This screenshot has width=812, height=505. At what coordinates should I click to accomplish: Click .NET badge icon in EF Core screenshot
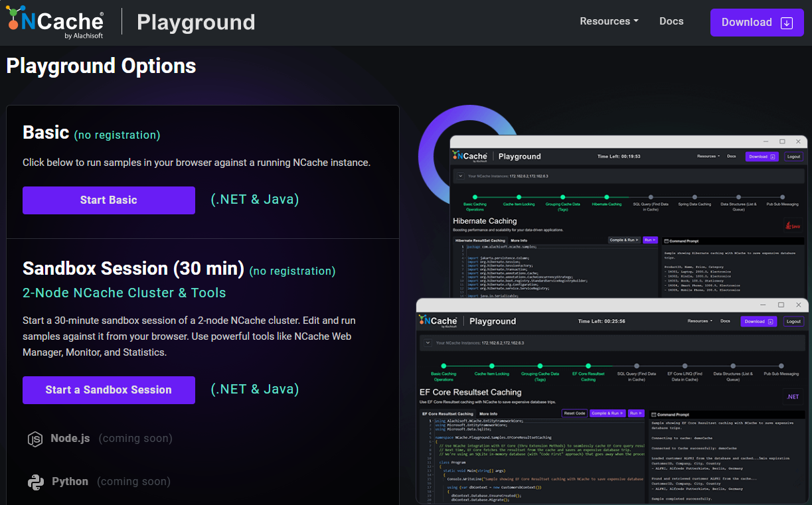tap(793, 397)
